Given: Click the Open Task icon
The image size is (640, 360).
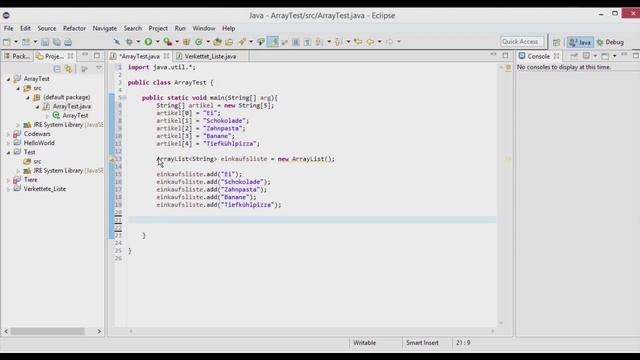Looking at the screenshot, I should pyautogui.click(x=229, y=42).
